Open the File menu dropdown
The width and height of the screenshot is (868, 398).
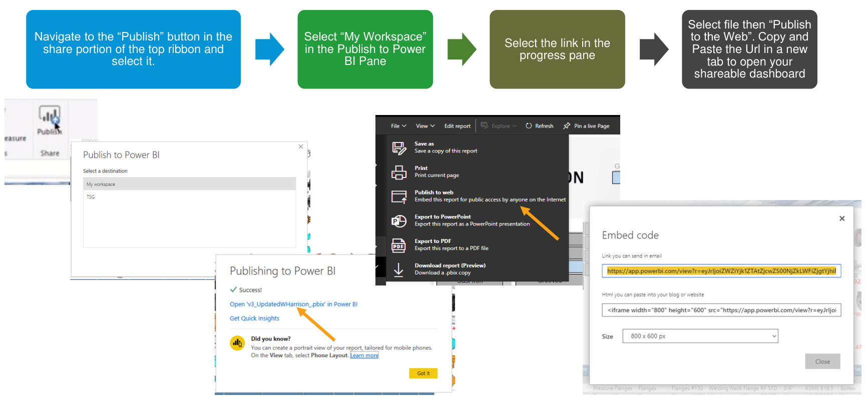[398, 126]
